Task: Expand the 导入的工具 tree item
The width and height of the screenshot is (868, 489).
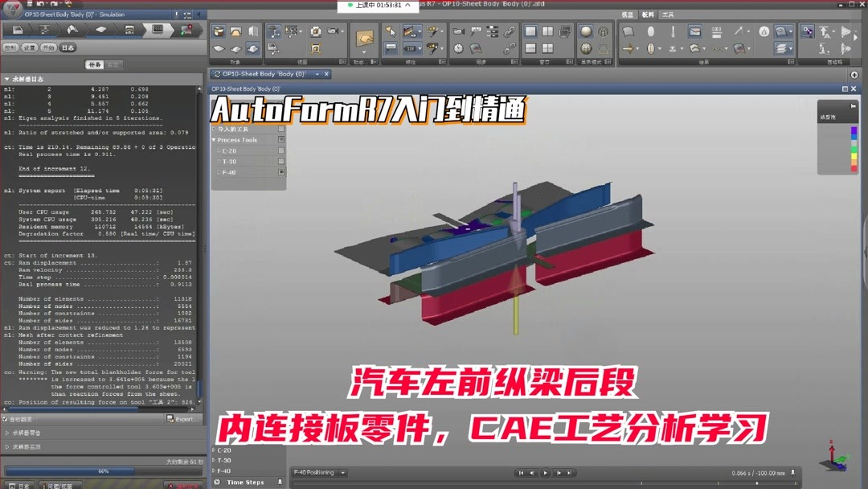Action: (x=214, y=129)
